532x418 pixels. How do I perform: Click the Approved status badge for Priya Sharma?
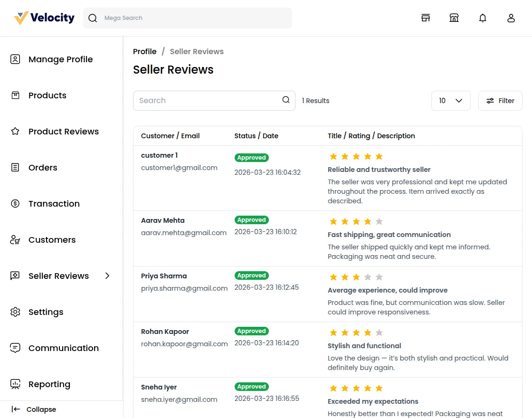(251, 275)
